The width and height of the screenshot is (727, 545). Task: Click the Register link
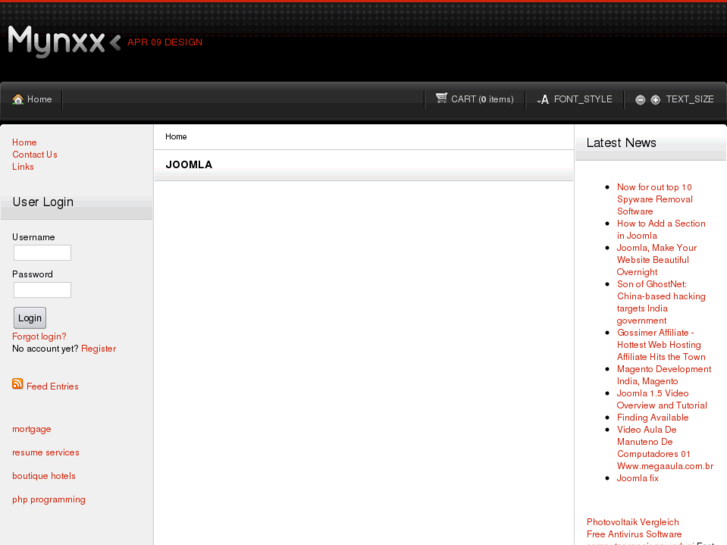[x=98, y=349]
